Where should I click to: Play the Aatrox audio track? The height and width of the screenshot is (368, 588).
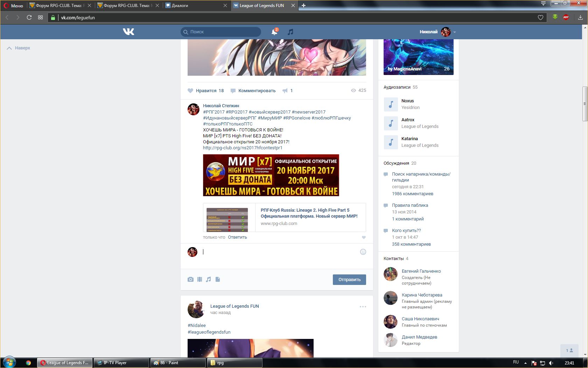pos(391,123)
